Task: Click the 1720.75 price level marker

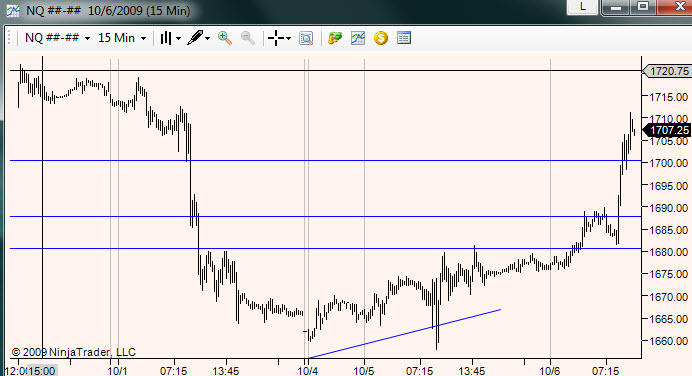Action: click(666, 71)
